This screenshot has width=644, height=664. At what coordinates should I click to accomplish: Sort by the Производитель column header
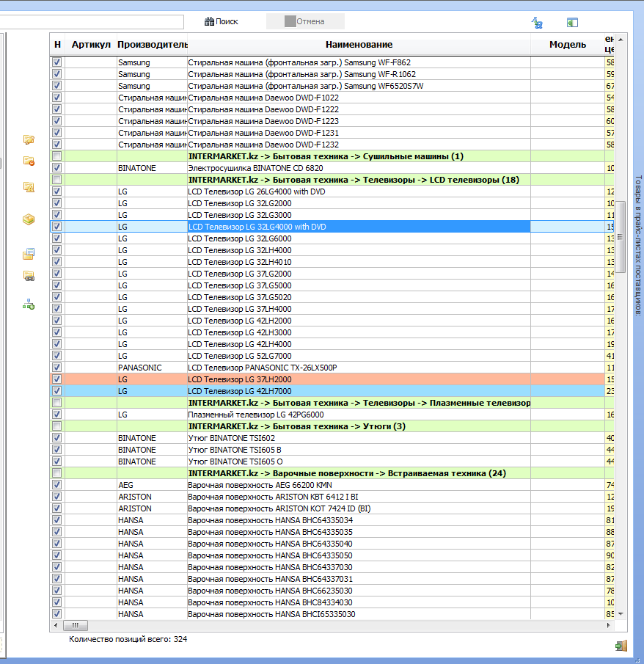point(152,45)
